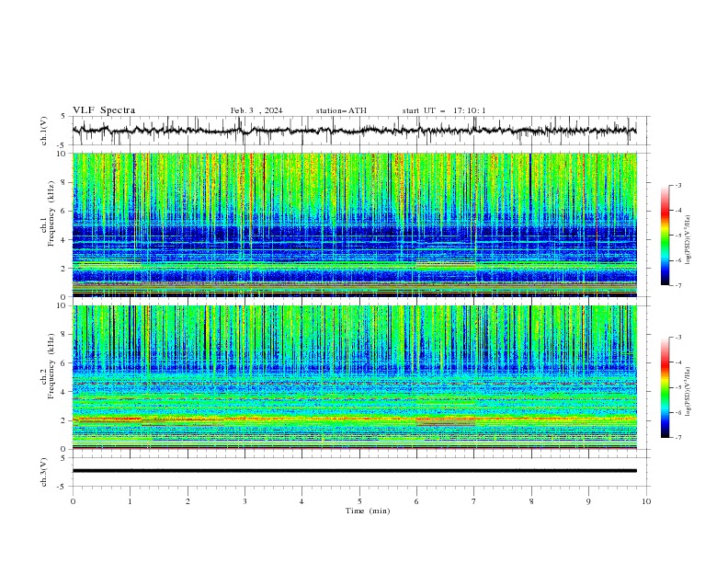The image size is (728, 563).
Task: Click the "-7" tick on ch.2 color bar
Action: pyautogui.click(x=677, y=438)
